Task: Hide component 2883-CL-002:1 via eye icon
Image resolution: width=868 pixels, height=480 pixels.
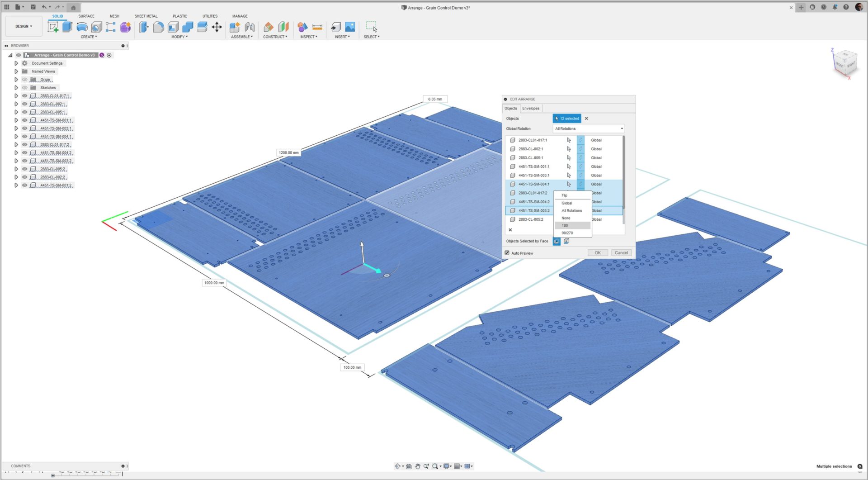Action: click(x=25, y=104)
